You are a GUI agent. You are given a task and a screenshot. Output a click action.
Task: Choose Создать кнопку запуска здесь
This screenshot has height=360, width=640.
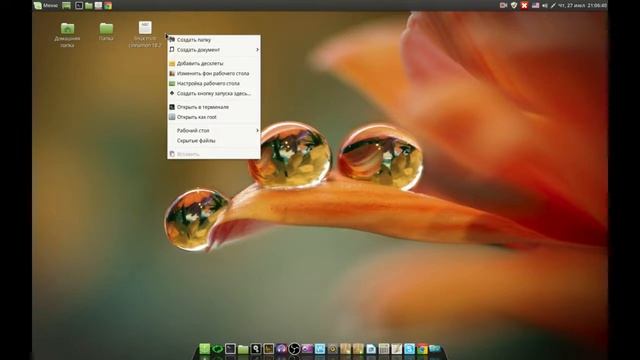click(214, 93)
